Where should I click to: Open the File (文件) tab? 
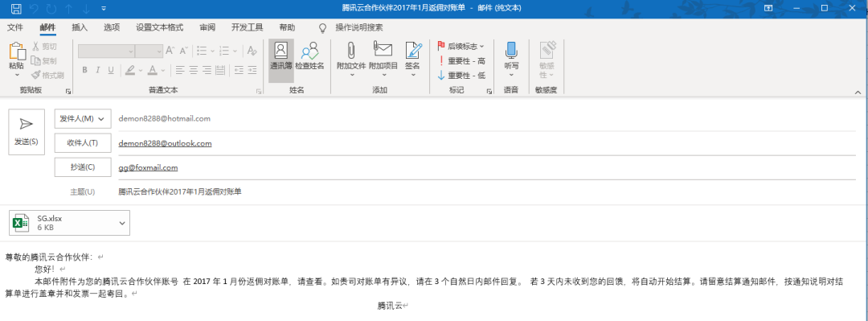15,27
